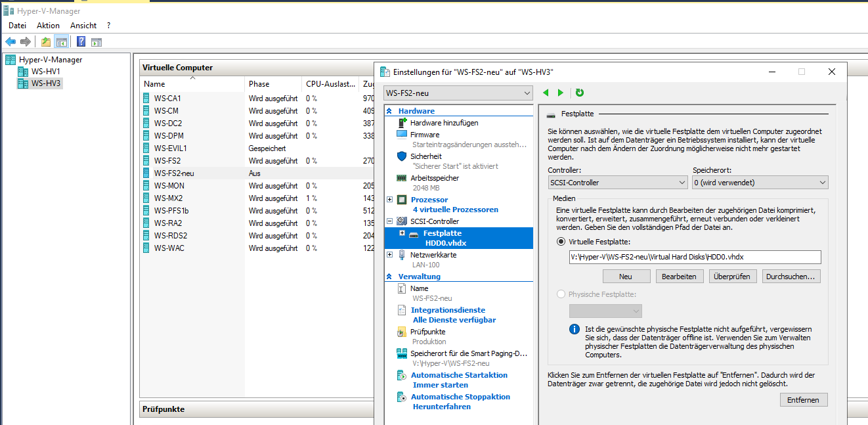Expand the Festplatte plus node
The width and height of the screenshot is (868, 425).
click(402, 233)
